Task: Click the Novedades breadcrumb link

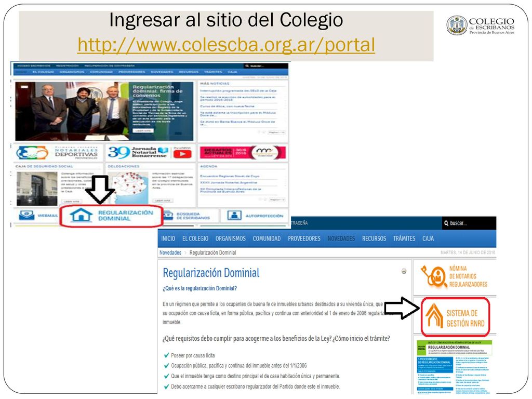Action: click(170, 253)
